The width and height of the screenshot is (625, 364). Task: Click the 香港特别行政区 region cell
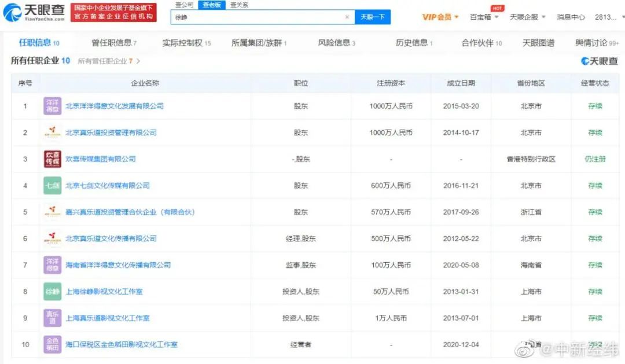pos(531,159)
